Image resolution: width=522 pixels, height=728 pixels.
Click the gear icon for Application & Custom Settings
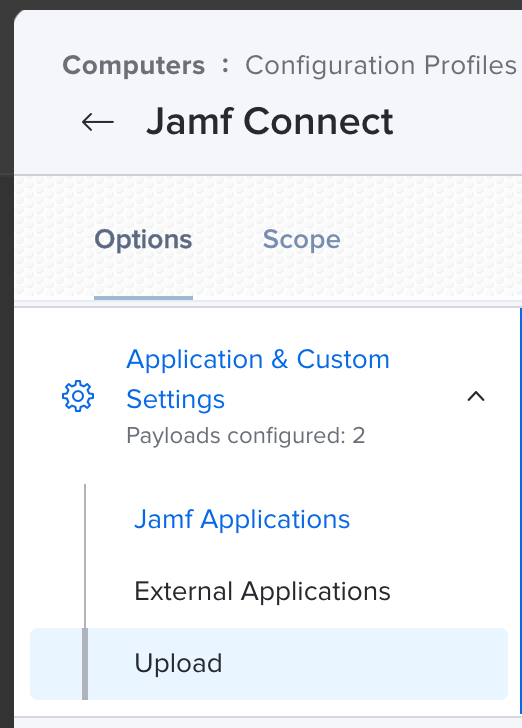pos(78,396)
